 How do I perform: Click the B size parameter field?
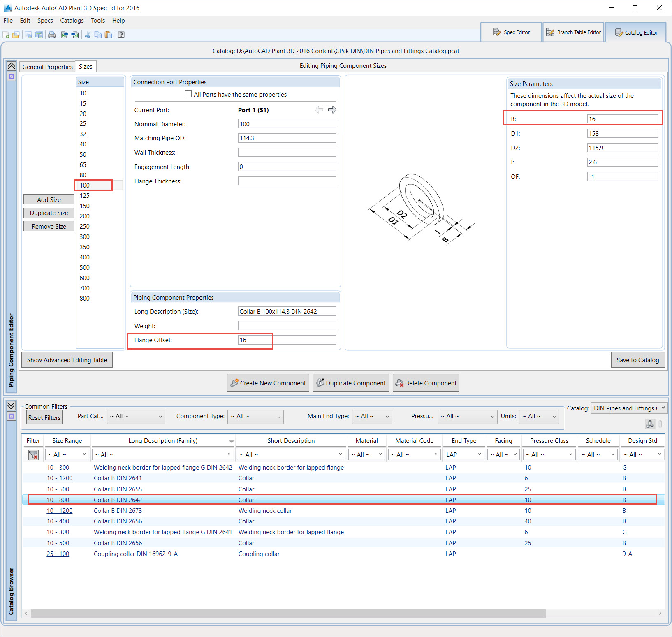623,119
